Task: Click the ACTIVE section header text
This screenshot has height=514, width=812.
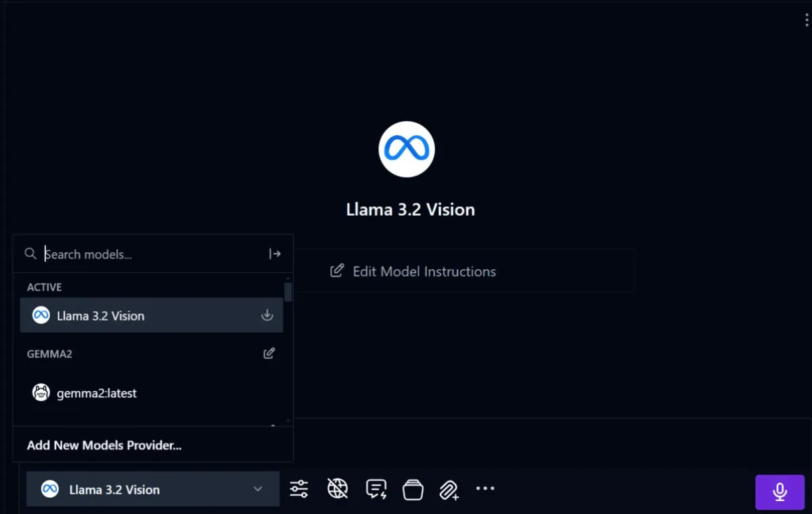Action: [x=44, y=287]
